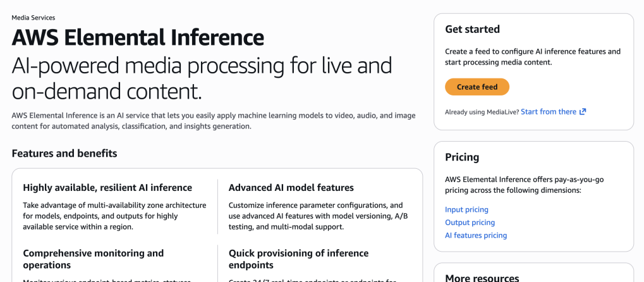Click the Create feed button
This screenshot has width=644, height=282.
477,87
